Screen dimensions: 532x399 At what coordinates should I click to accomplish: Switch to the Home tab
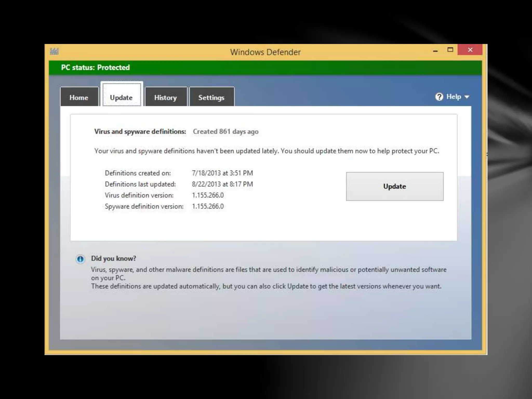[79, 98]
